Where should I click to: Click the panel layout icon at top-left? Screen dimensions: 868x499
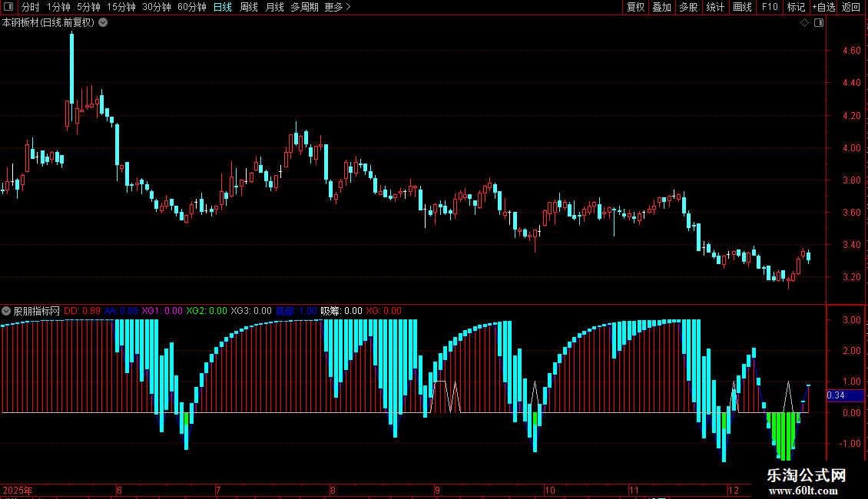tap(8, 7)
